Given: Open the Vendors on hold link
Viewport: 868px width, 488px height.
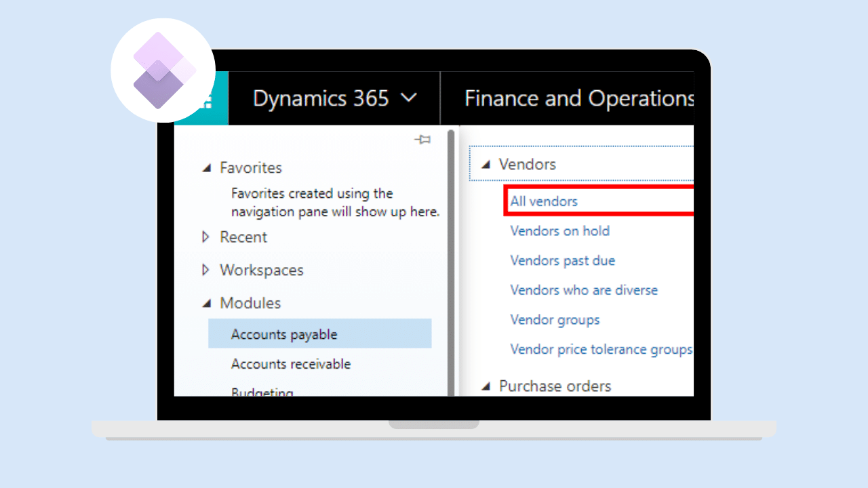Looking at the screenshot, I should tap(559, 231).
